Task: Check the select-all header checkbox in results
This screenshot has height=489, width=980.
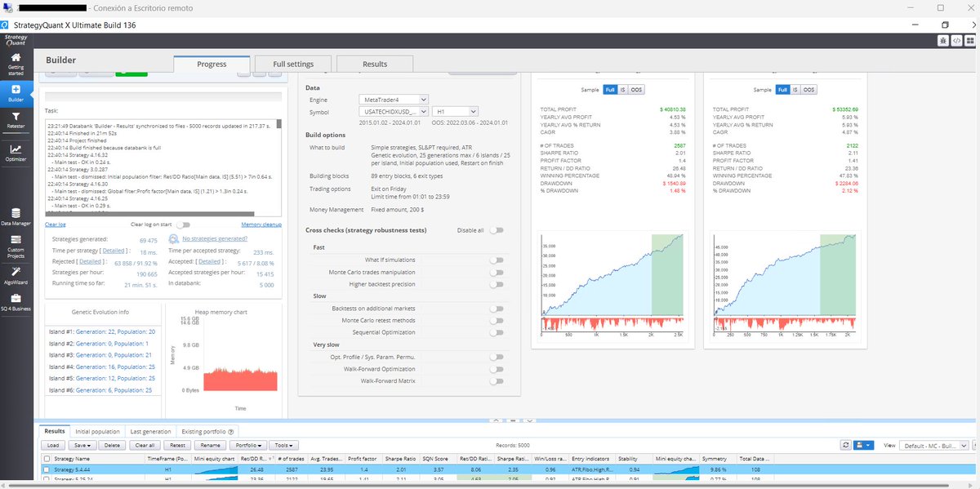Action: [47, 460]
